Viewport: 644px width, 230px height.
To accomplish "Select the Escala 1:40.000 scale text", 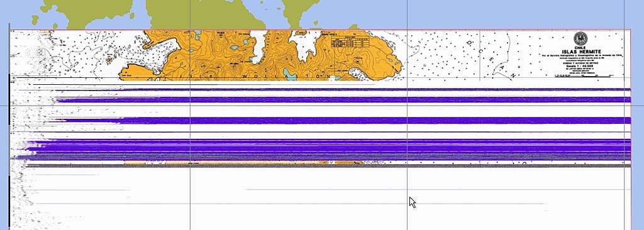I will pyautogui.click(x=580, y=65).
